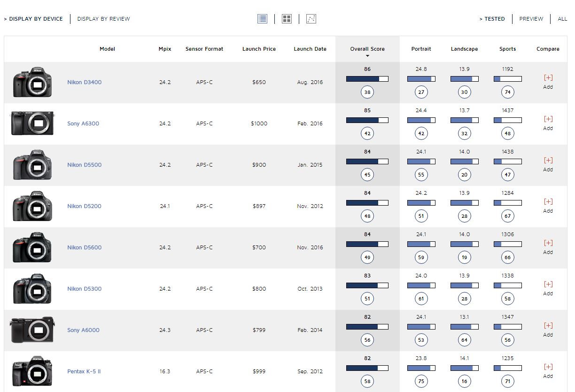Click sports score 1438 for Nikon D5500
This screenshot has height=392, width=575.
point(507,152)
